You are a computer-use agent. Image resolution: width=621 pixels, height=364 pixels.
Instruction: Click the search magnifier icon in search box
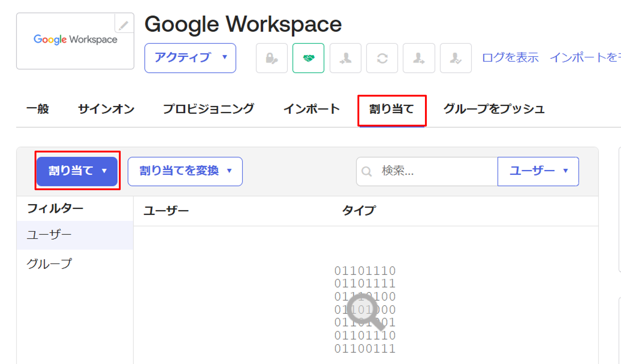tap(366, 172)
